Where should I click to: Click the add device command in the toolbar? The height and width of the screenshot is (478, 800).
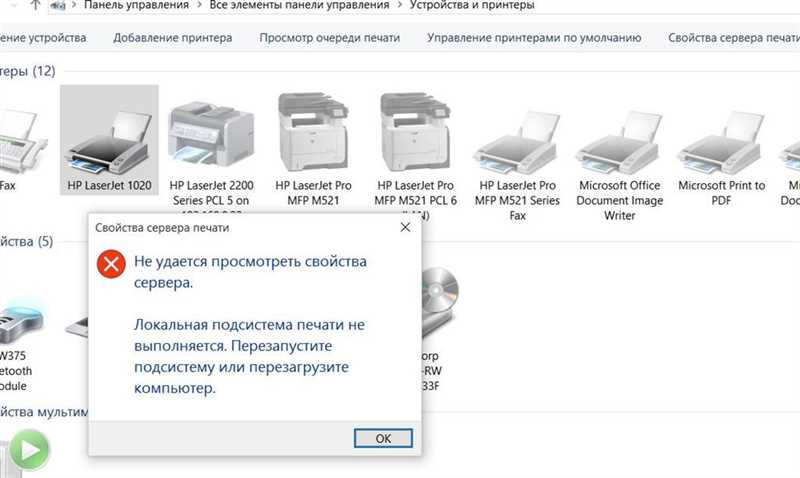point(43,38)
